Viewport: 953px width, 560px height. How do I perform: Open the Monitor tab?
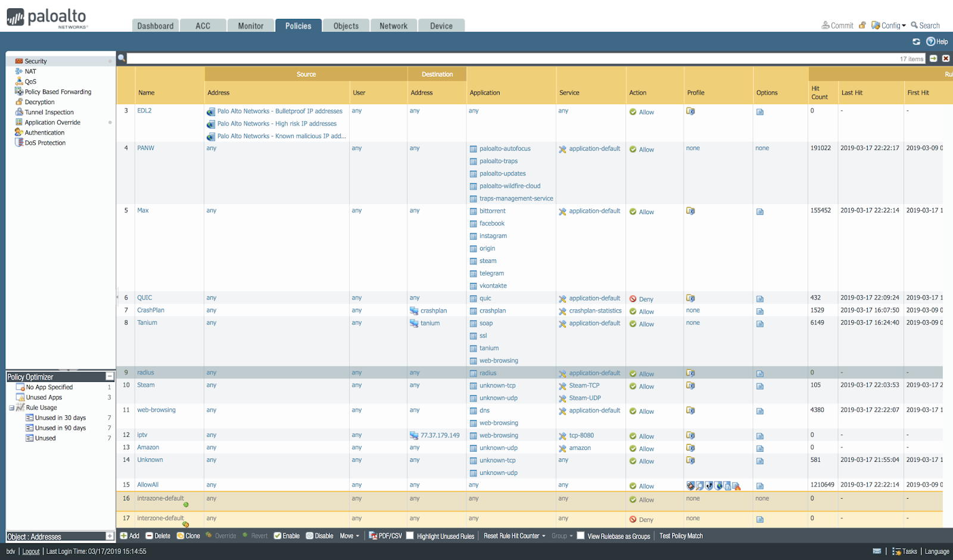[x=251, y=26]
